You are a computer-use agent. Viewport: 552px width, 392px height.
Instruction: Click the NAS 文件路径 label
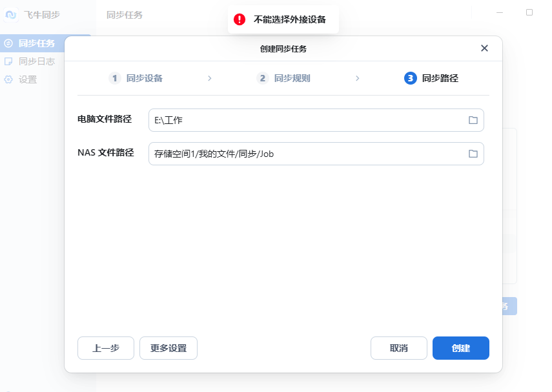[106, 152]
